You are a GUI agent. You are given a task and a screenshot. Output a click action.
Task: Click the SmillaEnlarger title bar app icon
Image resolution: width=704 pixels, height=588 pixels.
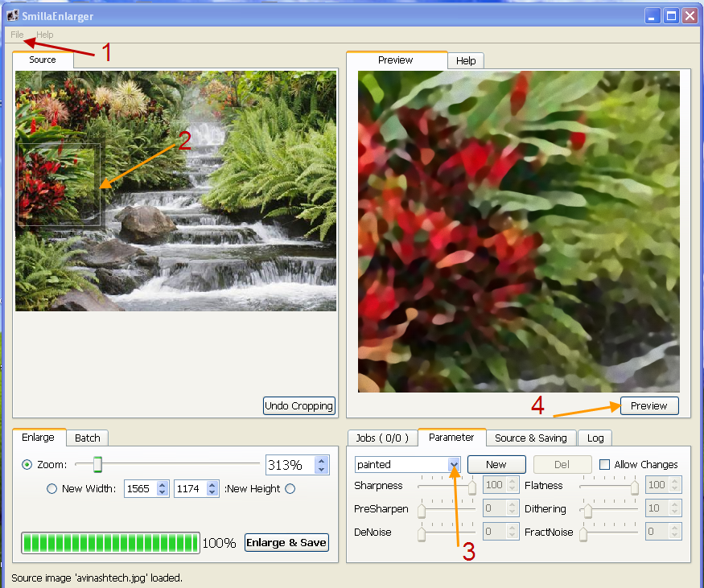13,16
